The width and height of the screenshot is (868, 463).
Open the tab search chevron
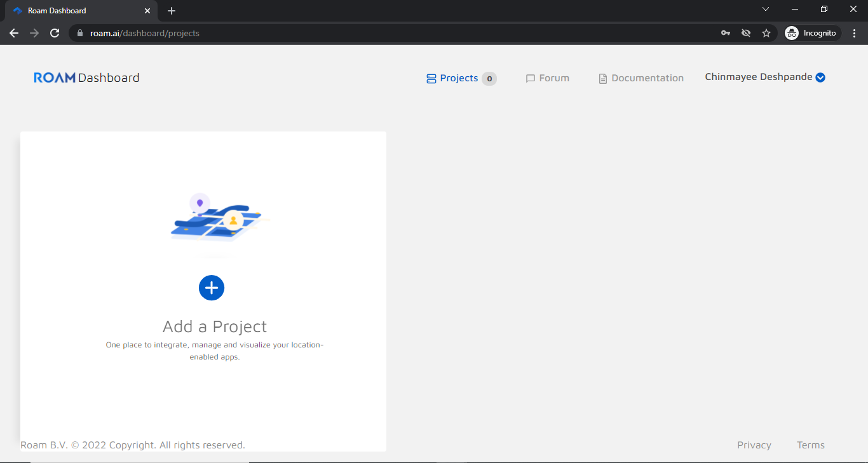pos(766,9)
